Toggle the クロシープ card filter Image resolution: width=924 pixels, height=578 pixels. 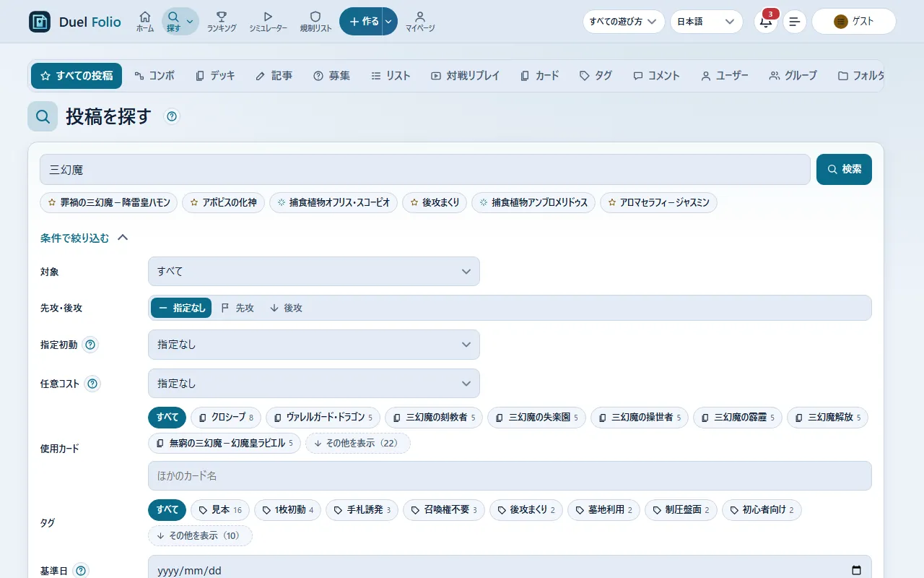[x=226, y=418]
